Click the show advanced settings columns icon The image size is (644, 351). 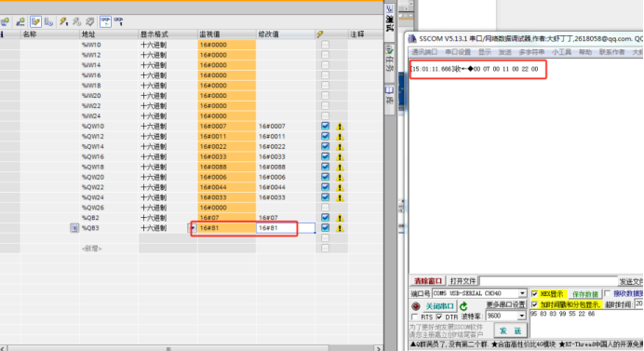(48, 21)
